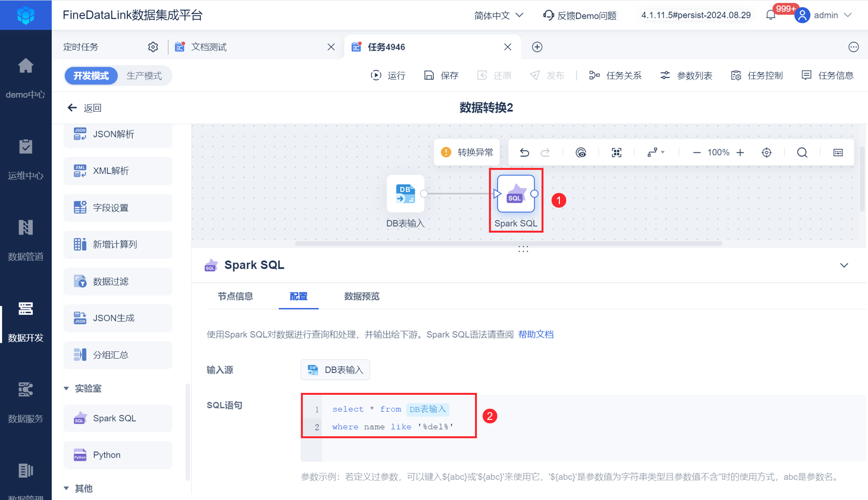This screenshot has width=868, height=500.
Task: Open the tab bar more-options icon
Action: click(854, 47)
